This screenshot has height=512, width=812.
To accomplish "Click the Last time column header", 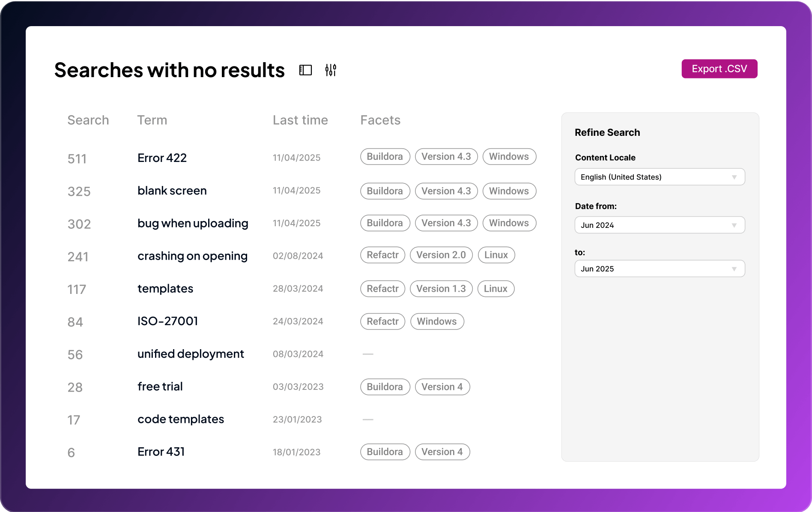I will point(300,120).
